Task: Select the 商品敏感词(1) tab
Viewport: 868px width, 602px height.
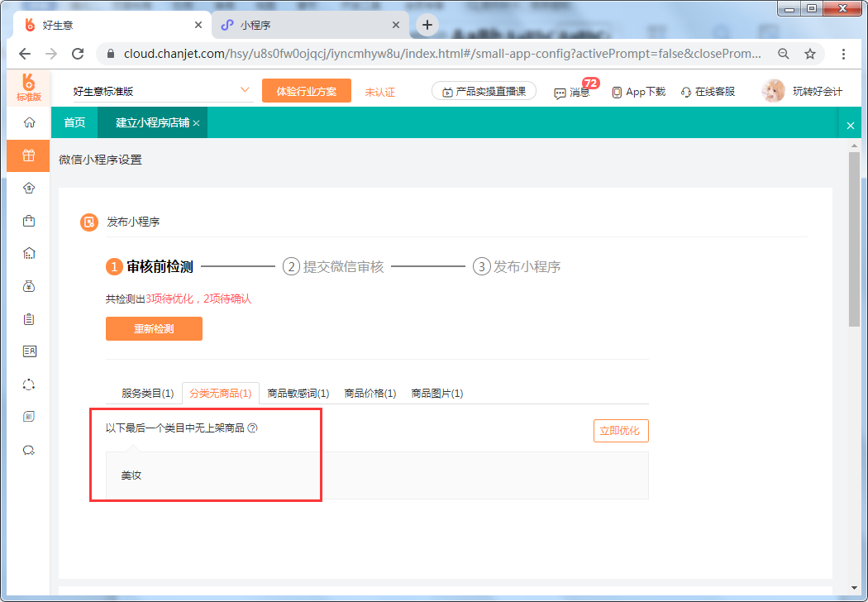Action: (x=298, y=394)
